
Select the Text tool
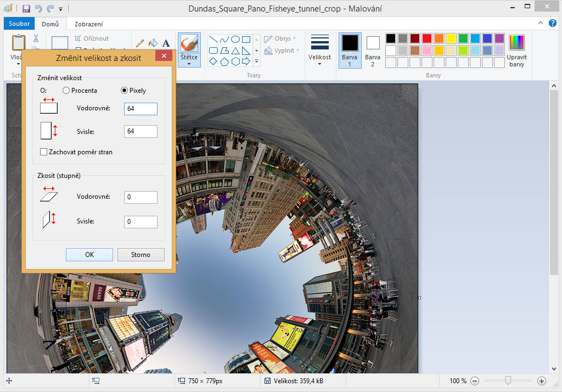coord(166,43)
